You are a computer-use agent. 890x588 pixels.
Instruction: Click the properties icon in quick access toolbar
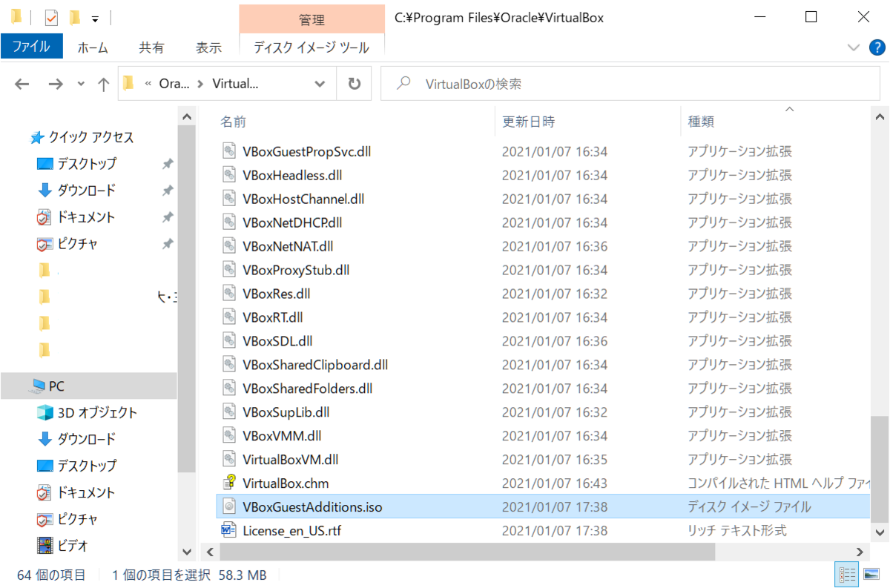click(x=51, y=18)
